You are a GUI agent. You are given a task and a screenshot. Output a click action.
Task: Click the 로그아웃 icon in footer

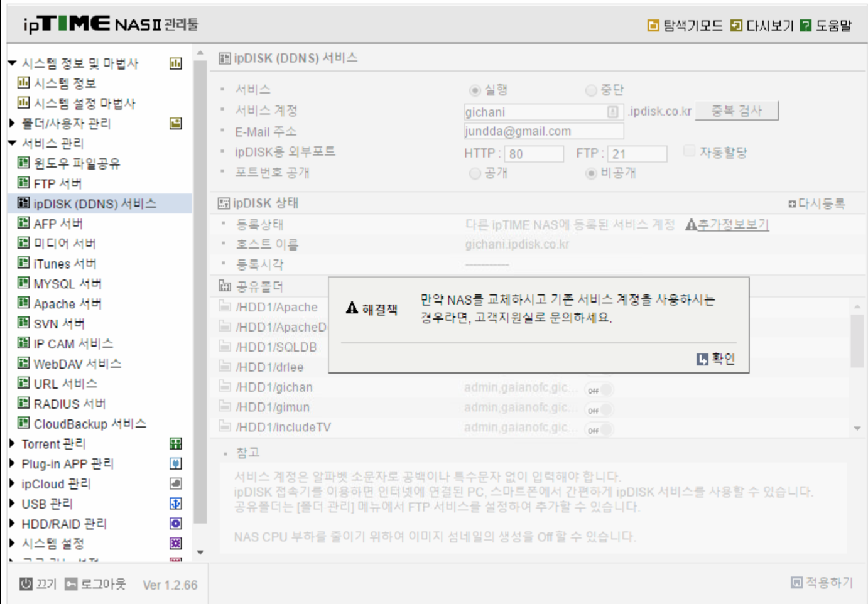tap(71, 584)
